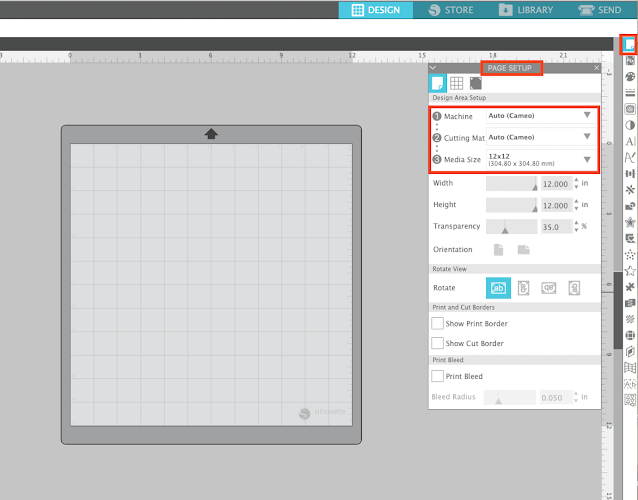638x500 pixels.
Task: Open the sketch lines panel icon
Action: (x=630, y=319)
